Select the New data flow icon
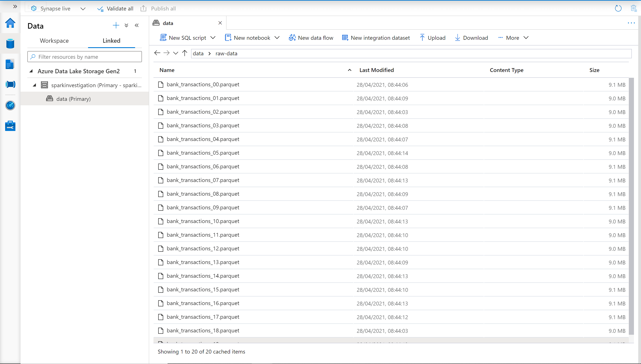 (x=292, y=37)
